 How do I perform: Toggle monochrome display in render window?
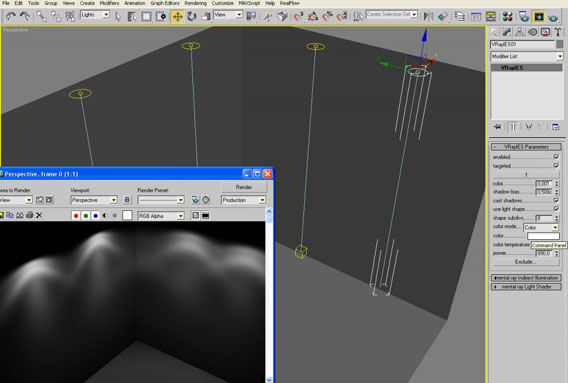[x=114, y=216]
